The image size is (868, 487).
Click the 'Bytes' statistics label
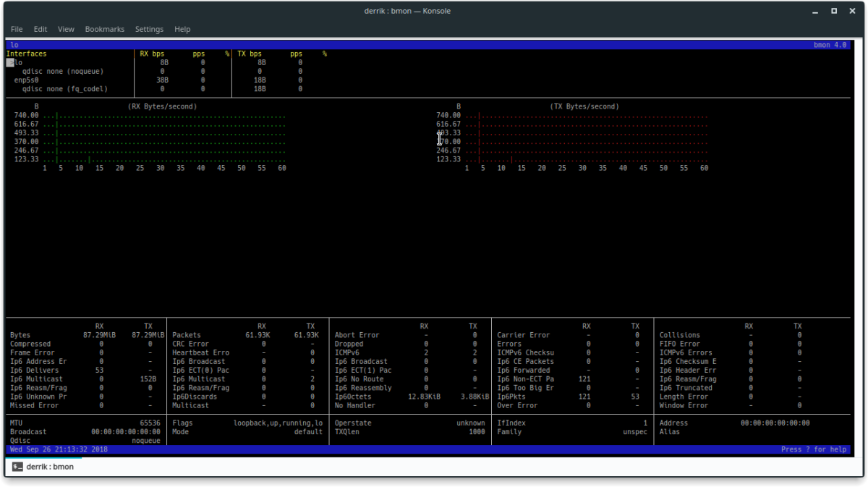coord(20,335)
